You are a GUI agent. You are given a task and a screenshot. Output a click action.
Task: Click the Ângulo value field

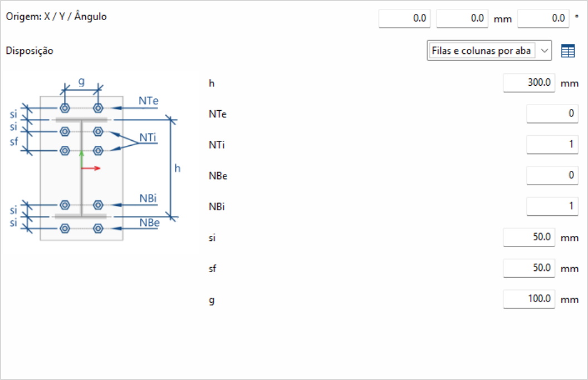[543, 18]
